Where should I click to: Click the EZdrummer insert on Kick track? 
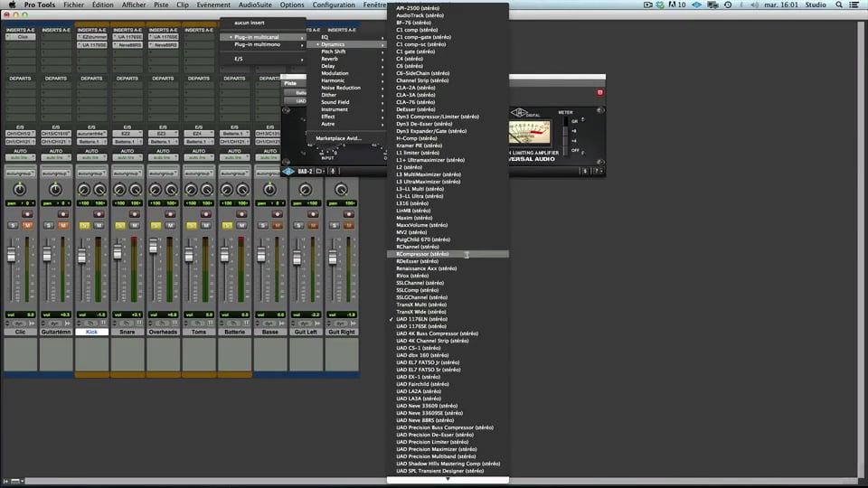click(92, 37)
